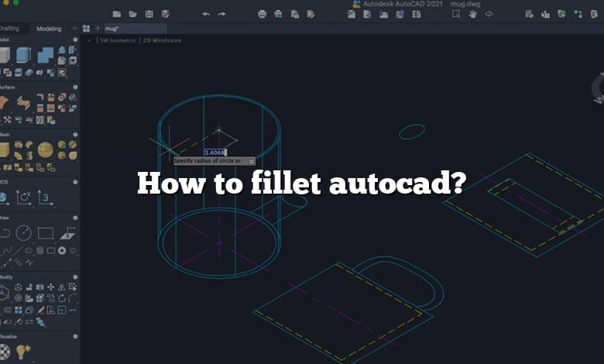Open the UCS panel options button
604x364 pixels.
click(x=75, y=182)
